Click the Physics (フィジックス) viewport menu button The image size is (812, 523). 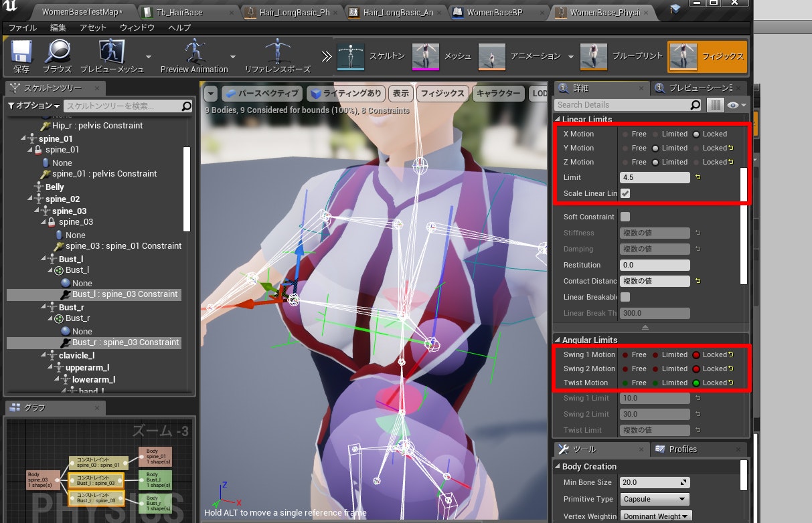(442, 94)
